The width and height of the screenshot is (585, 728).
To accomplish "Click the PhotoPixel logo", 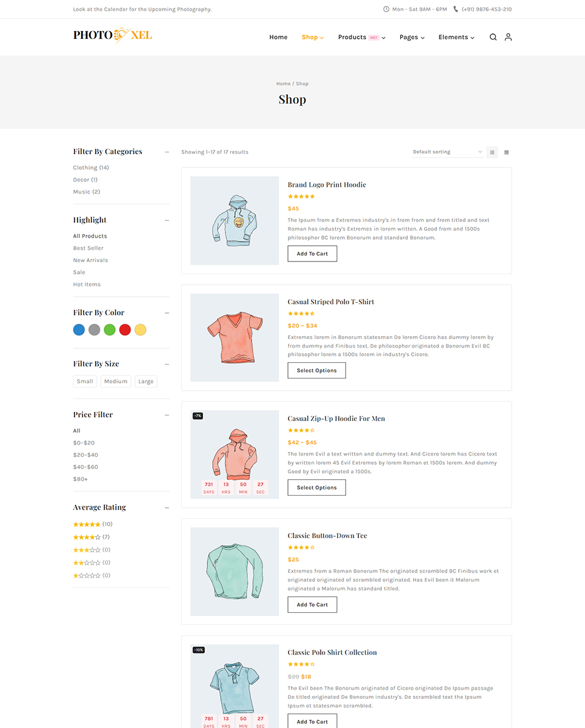I will [x=113, y=35].
